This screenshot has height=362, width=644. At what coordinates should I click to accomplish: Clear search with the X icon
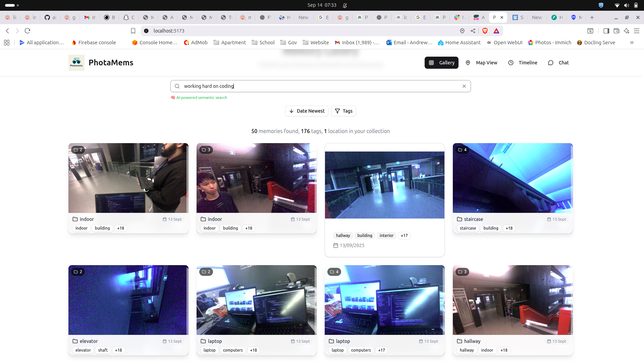pos(464,86)
